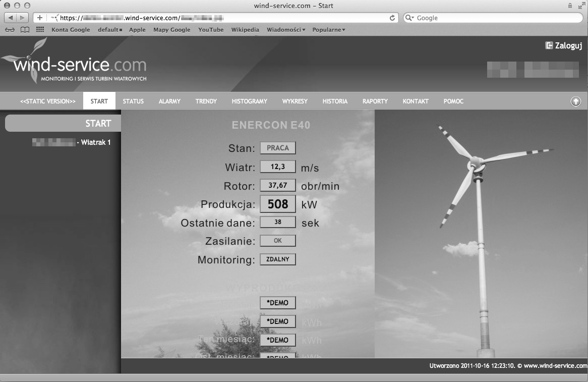Open the TRENDY tab
This screenshot has width=588, height=382.
(206, 101)
